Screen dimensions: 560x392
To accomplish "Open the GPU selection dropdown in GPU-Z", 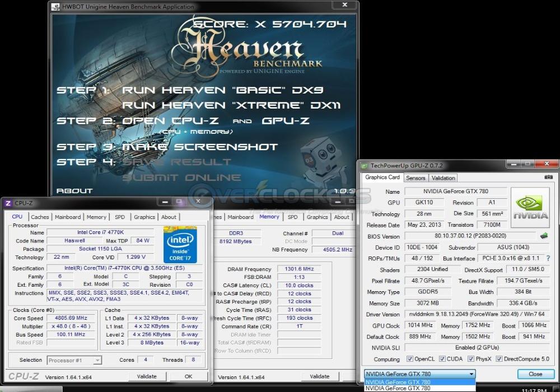I will [x=419, y=374].
